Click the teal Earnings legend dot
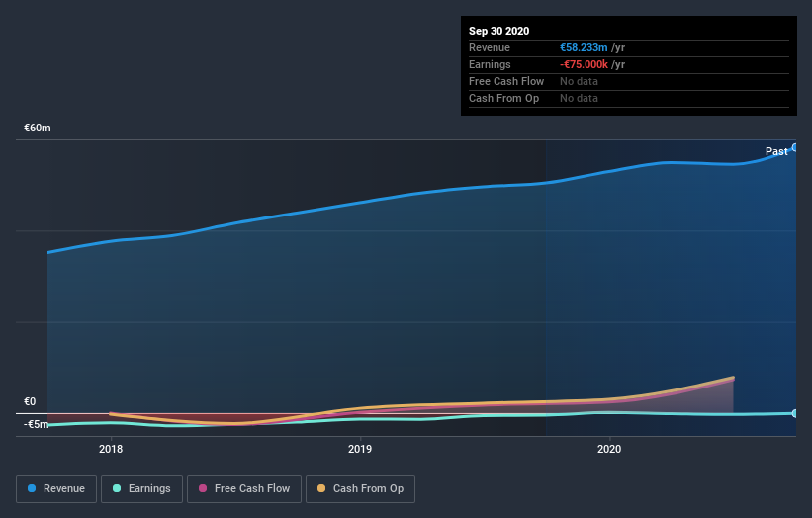812x518 pixels. point(117,488)
